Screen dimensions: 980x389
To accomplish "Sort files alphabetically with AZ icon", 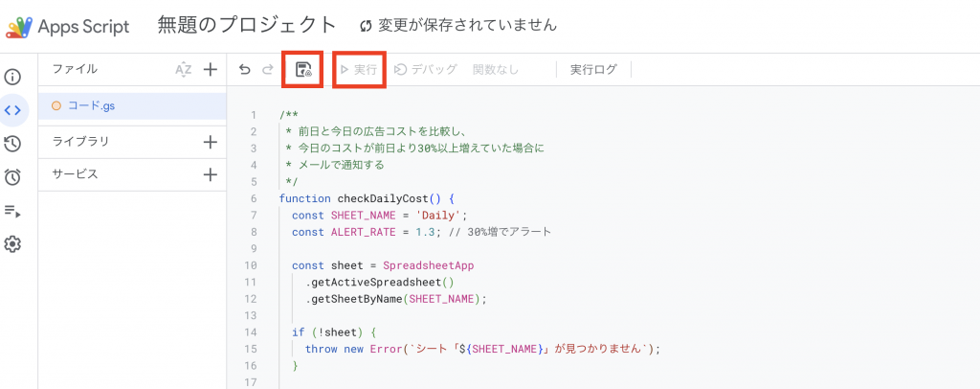I will click(184, 69).
